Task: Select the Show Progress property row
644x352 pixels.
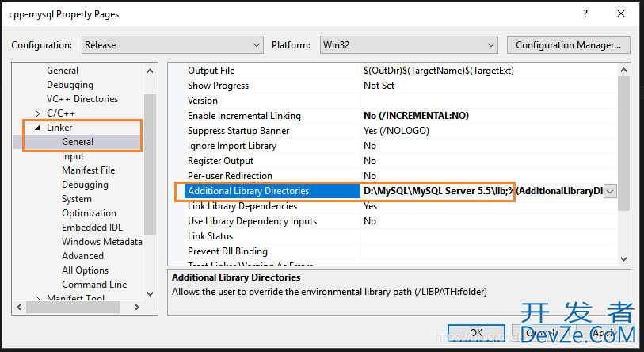Action: [x=401, y=86]
